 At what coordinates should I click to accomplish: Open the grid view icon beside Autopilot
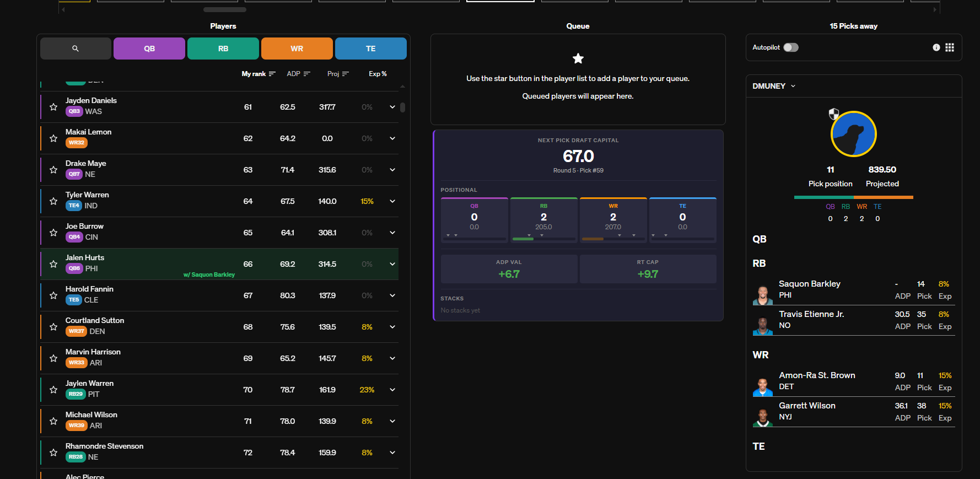pos(949,47)
